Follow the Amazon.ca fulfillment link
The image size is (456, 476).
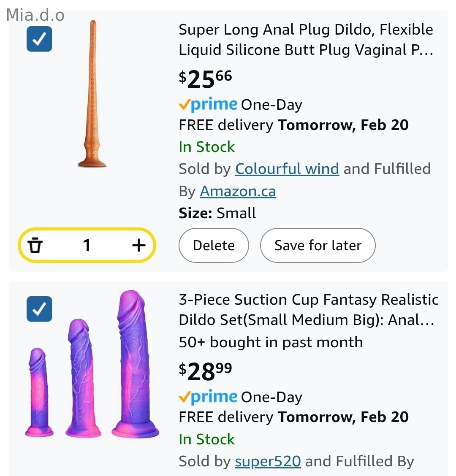click(x=238, y=191)
